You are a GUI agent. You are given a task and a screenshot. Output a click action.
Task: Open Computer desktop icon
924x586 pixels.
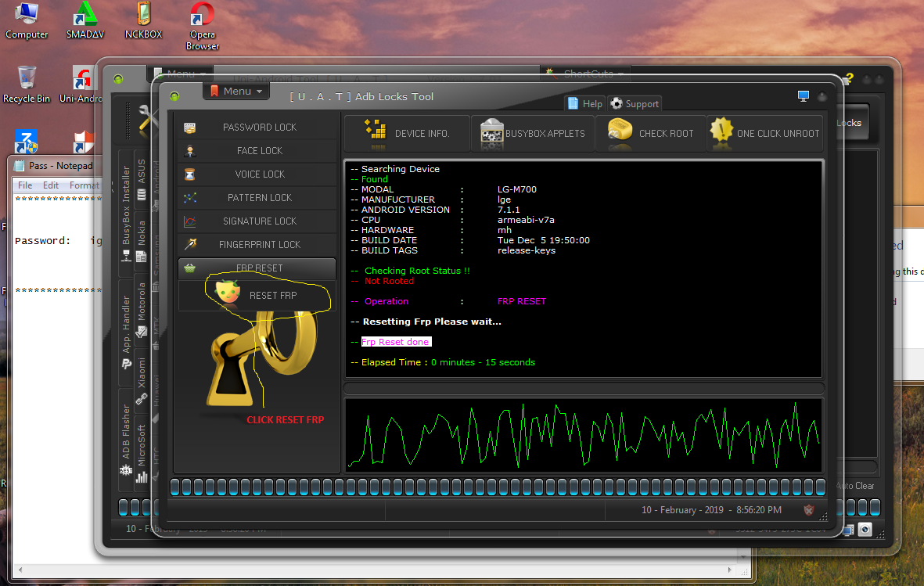pyautogui.click(x=27, y=21)
